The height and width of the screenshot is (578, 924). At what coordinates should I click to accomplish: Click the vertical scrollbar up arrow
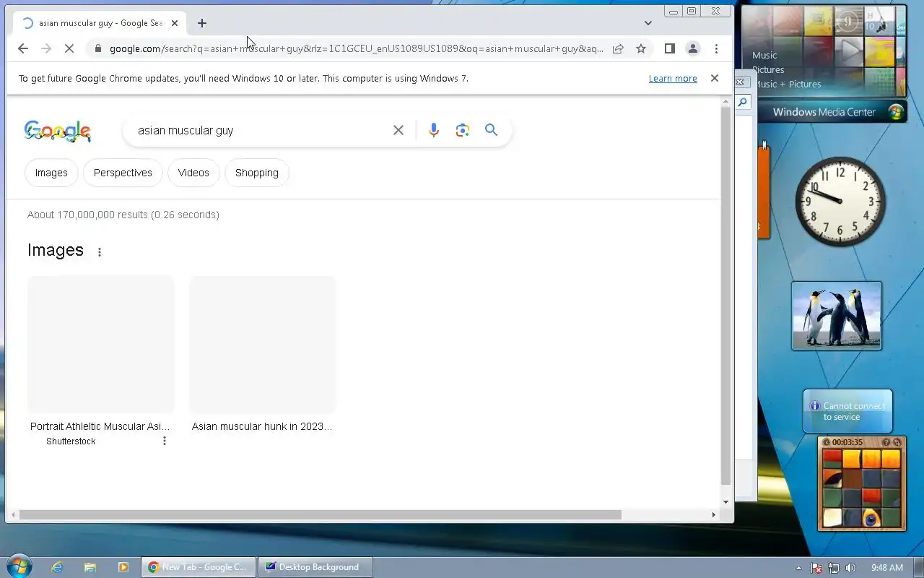pos(726,101)
